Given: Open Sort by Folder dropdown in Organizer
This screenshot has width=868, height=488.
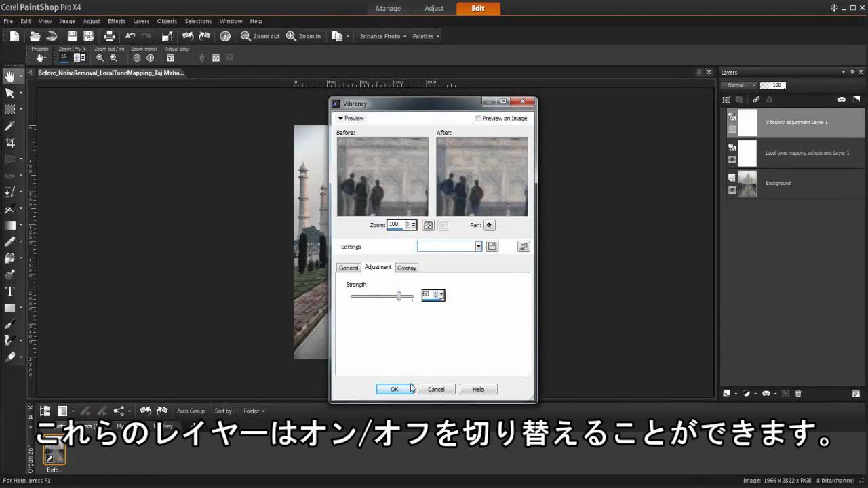Looking at the screenshot, I should 254,411.
